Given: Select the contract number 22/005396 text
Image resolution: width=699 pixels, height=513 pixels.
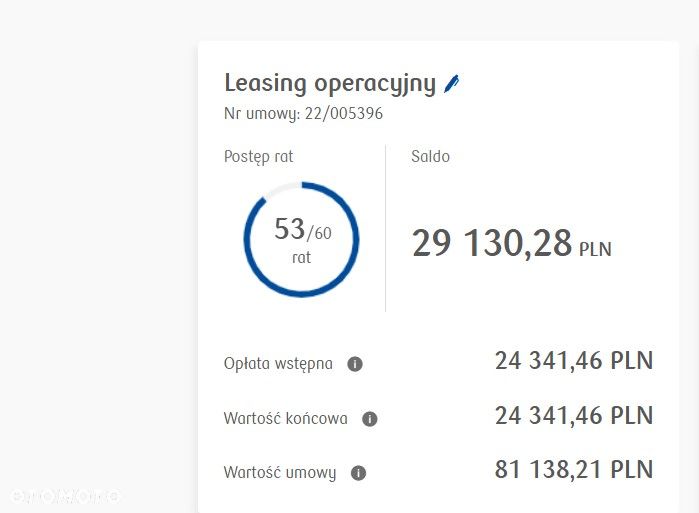Looking at the screenshot, I should [344, 113].
